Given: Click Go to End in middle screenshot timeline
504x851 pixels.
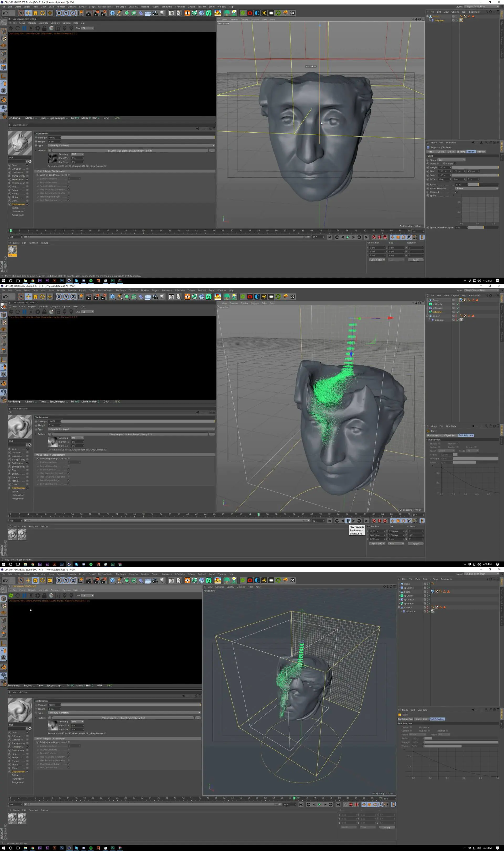Looking at the screenshot, I should click(366, 521).
